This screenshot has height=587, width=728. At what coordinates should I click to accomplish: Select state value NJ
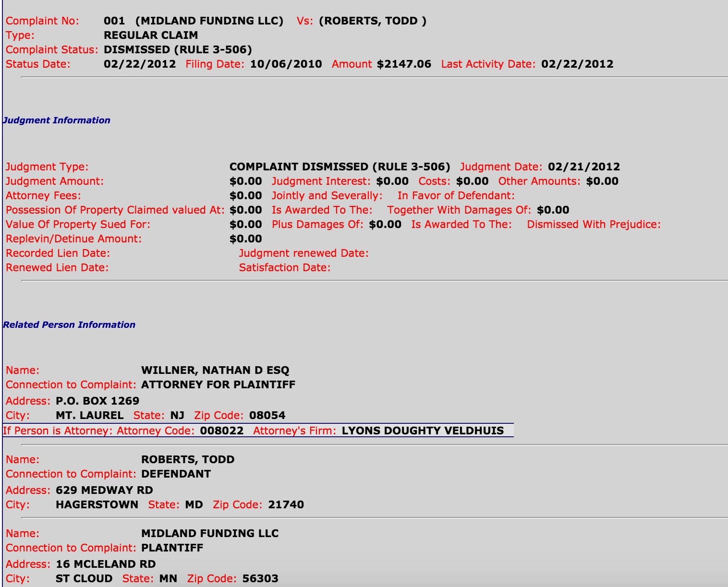[x=177, y=416]
